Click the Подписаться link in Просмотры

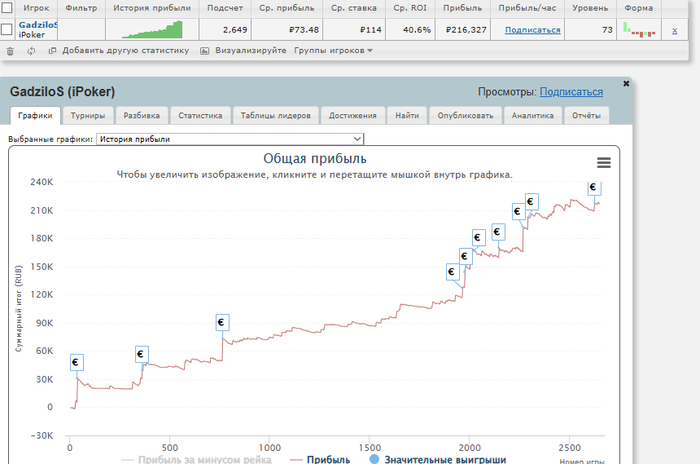(x=571, y=91)
